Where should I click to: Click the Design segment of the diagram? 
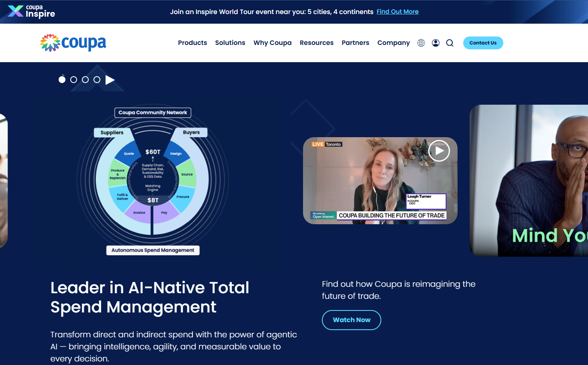click(176, 154)
